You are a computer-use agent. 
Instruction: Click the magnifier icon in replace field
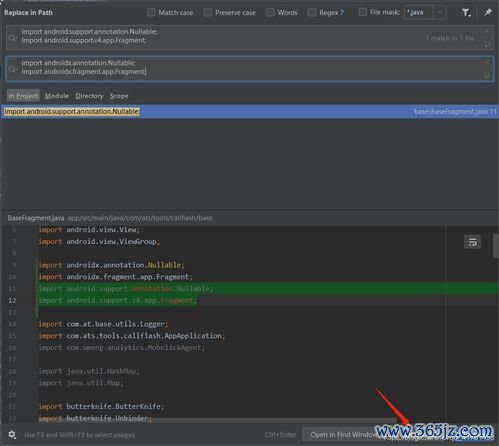13,69
